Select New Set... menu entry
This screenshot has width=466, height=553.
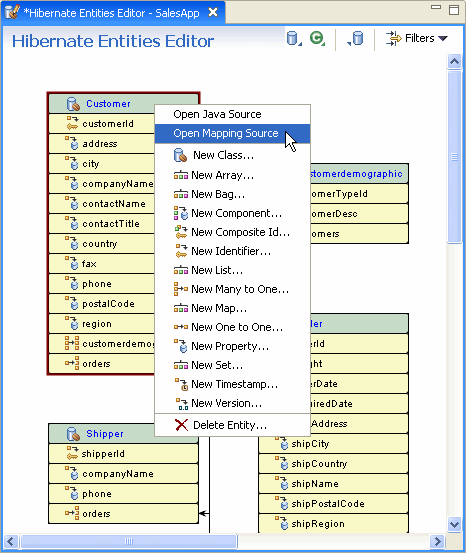pyautogui.click(x=232, y=365)
